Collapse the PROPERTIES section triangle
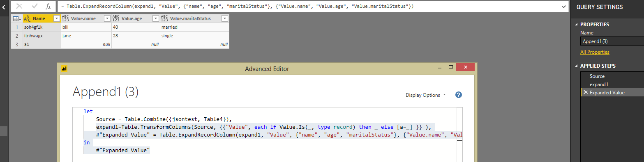The width and height of the screenshot is (644, 162). coord(576,25)
